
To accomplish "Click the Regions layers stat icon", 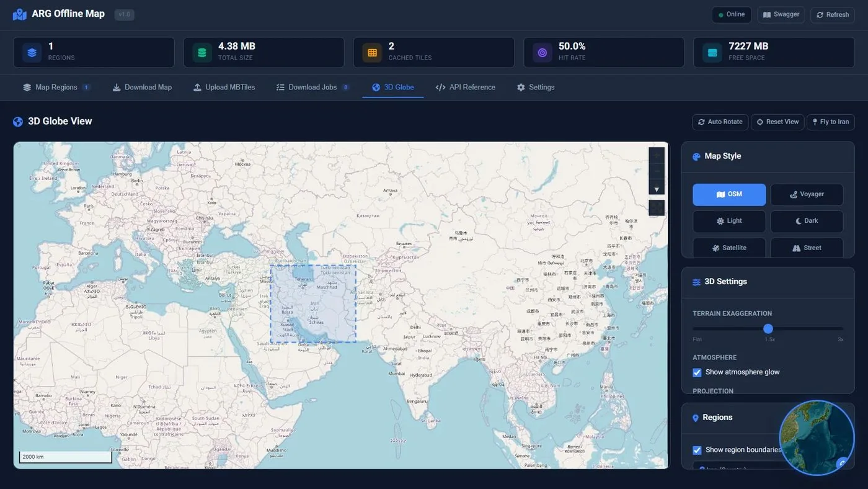I will coord(32,53).
